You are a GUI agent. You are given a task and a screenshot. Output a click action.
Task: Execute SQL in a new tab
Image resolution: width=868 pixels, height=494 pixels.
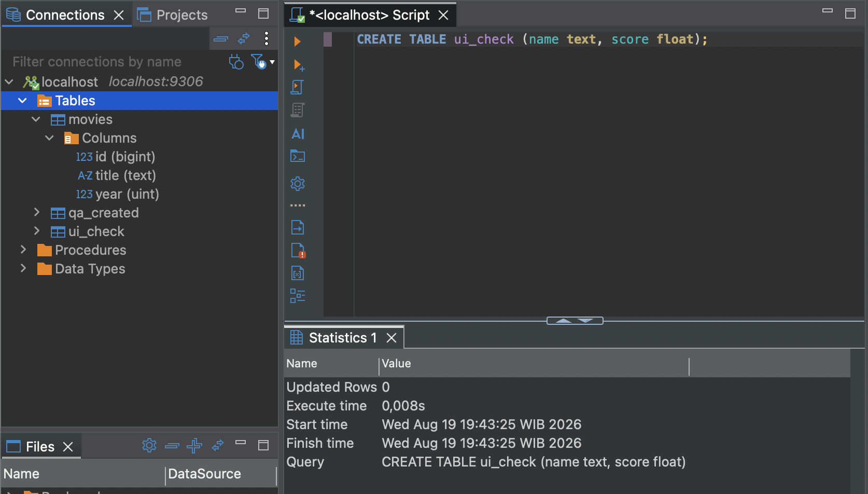pos(299,65)
